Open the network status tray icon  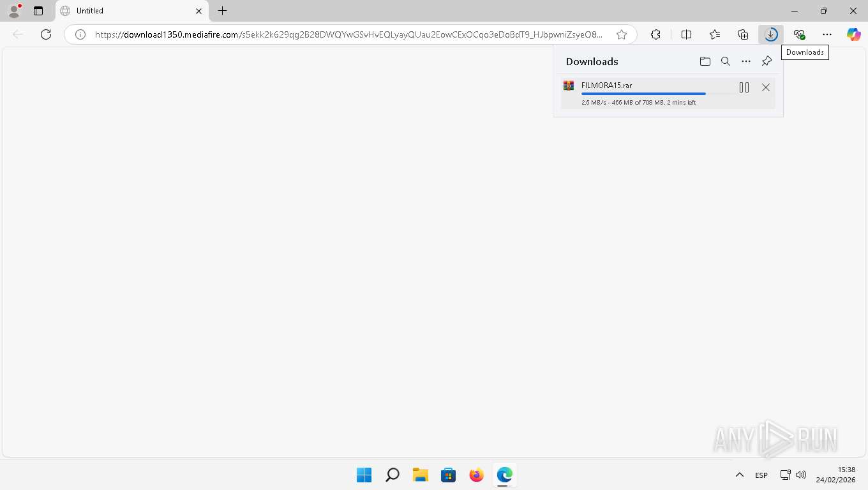(786, 475)
